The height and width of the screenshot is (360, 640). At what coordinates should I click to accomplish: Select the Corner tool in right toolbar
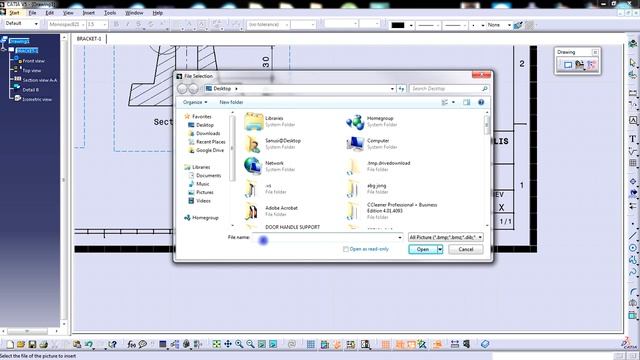click(633, 291)
